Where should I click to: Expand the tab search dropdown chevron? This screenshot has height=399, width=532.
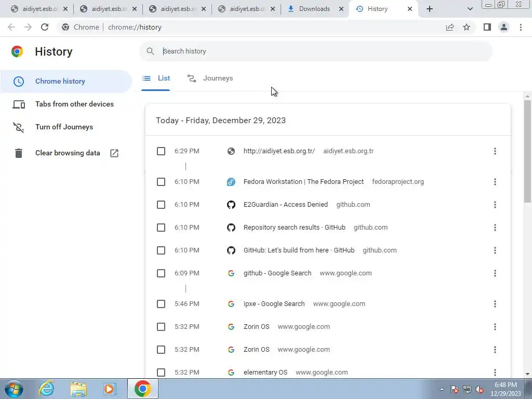(x=470, y=9)
